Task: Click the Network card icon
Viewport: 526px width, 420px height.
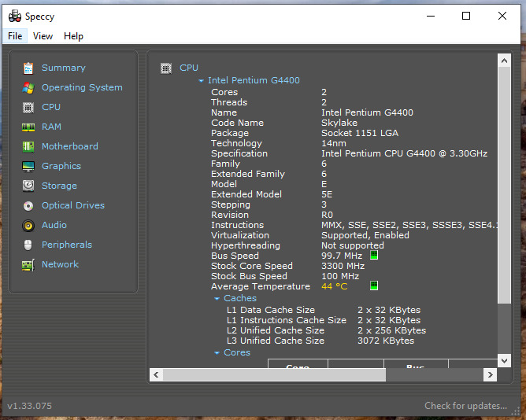Action: click(x=28, y=265)
